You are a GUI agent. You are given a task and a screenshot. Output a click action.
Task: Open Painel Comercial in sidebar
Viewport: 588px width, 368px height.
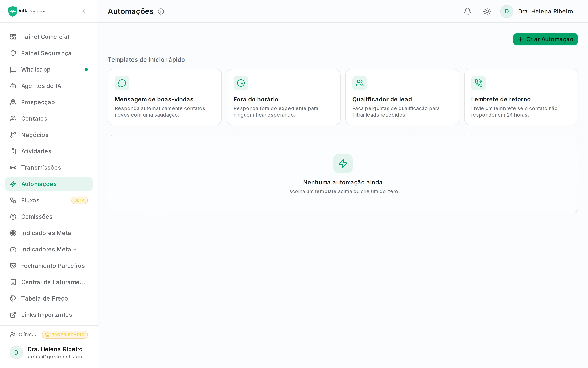49,37
